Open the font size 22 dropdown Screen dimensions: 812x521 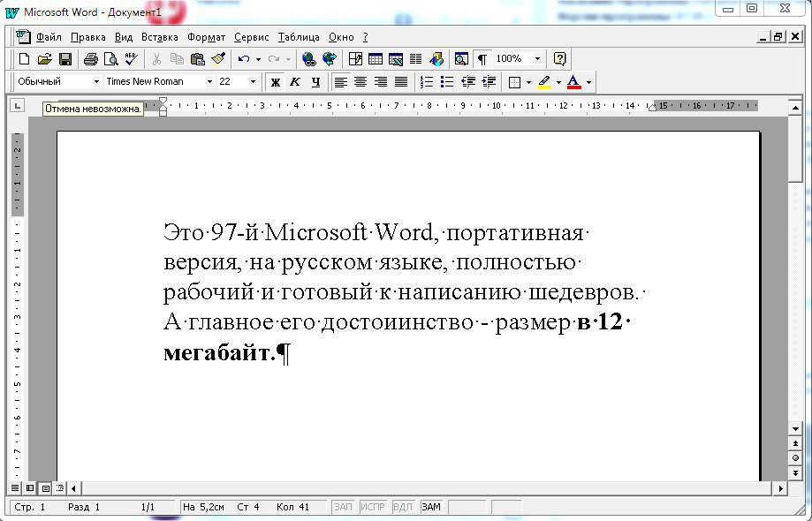pyautogui.click(x=253, y=82)
